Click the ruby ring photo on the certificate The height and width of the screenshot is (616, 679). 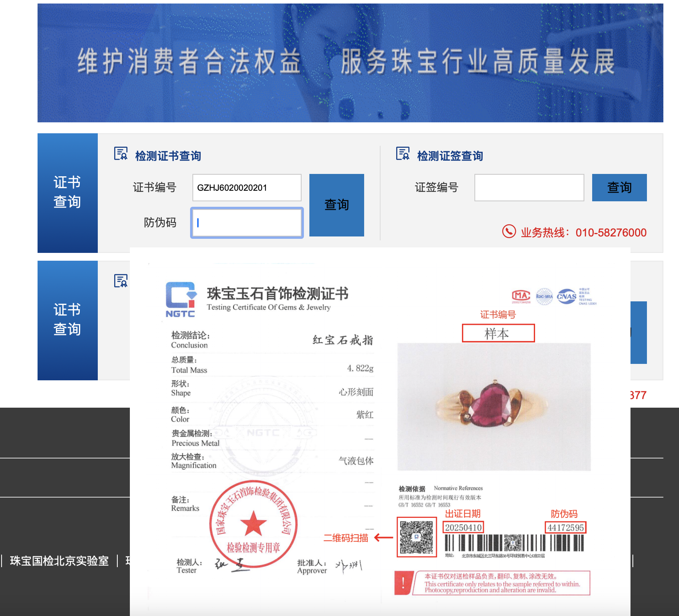point(494,406)
